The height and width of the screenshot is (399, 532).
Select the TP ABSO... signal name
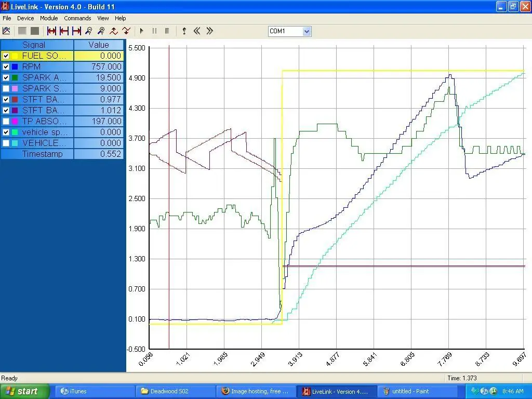tap(45, 121)
